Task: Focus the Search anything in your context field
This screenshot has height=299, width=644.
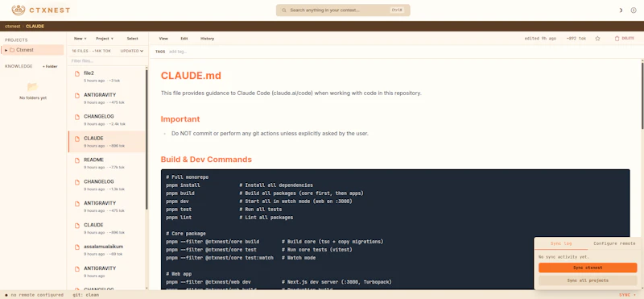Action: coord(343,10)
